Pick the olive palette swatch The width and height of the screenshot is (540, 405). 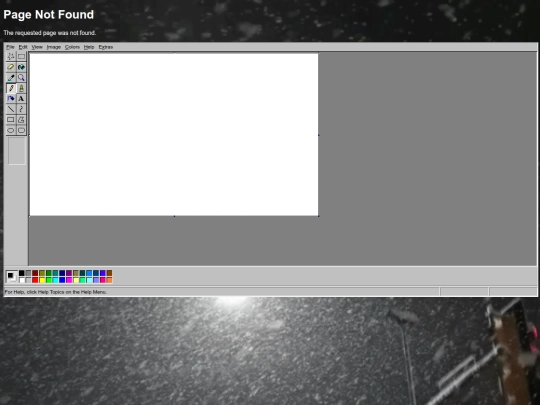click(42, 273)
